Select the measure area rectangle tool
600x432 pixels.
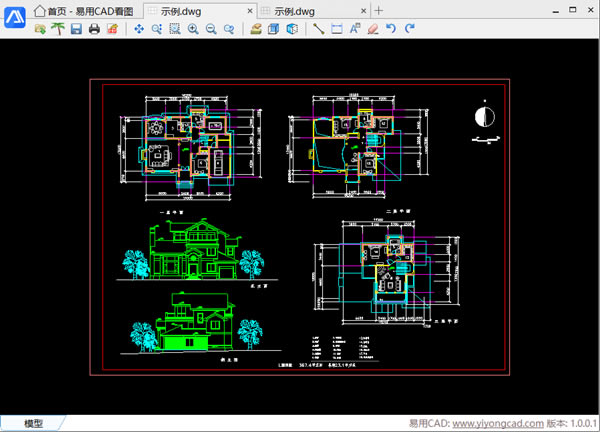(x=337, y=29)
